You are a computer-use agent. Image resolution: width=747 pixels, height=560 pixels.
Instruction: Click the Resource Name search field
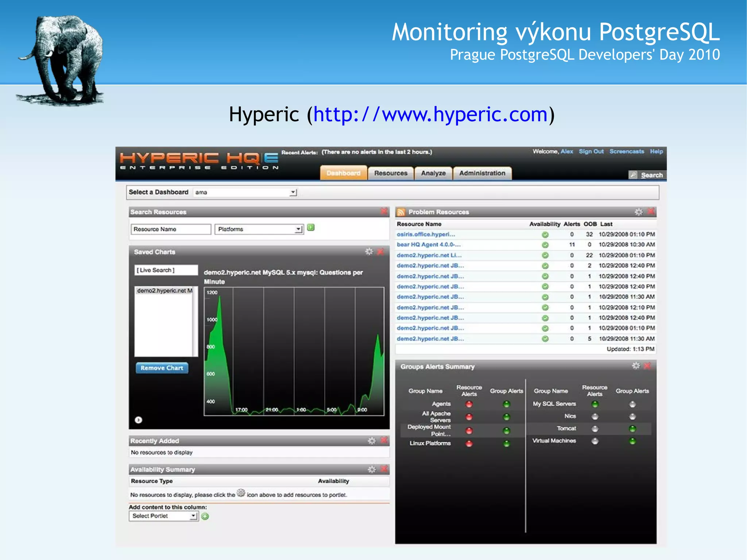pos(171,229)
